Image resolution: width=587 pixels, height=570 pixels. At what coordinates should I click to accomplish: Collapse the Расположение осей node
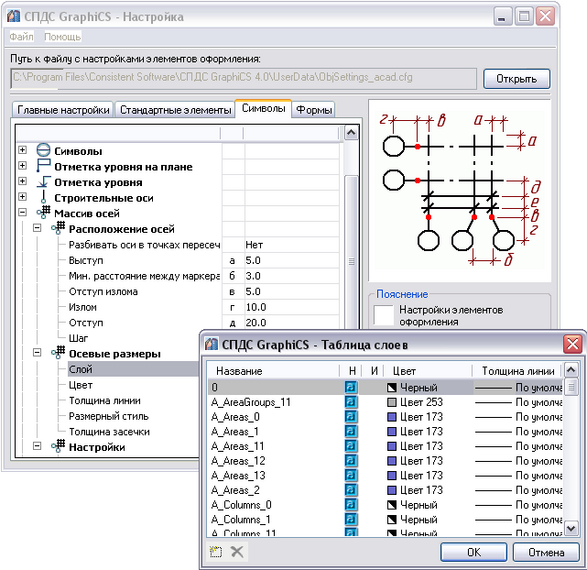(37, 228)
